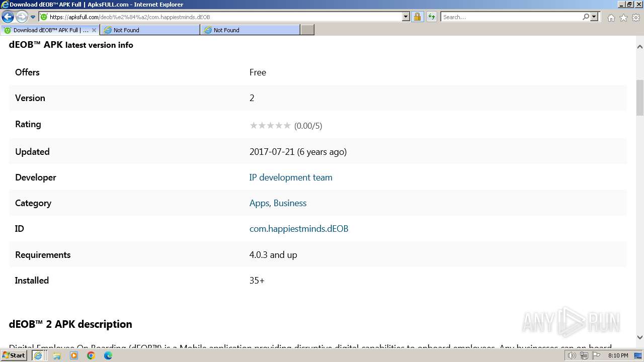The image size is (644, 362).
Task: Focus the browser Search box
Action: (511, 17)
